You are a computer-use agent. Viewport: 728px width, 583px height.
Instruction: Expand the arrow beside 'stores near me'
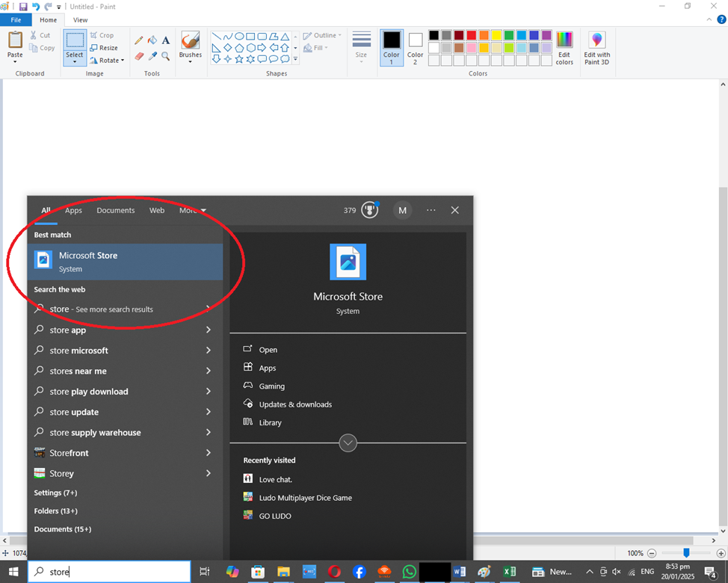pyautogui.click(x=209, y=371)
